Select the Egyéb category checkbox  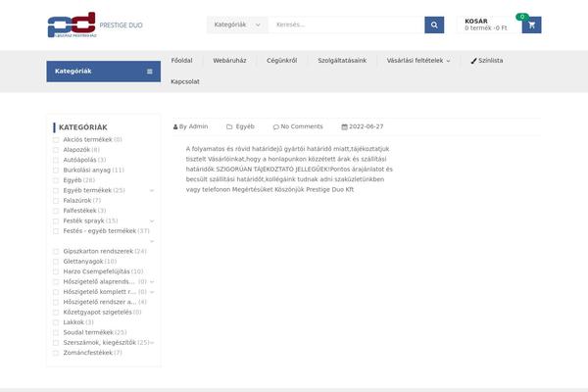click(x=56, y=180)
